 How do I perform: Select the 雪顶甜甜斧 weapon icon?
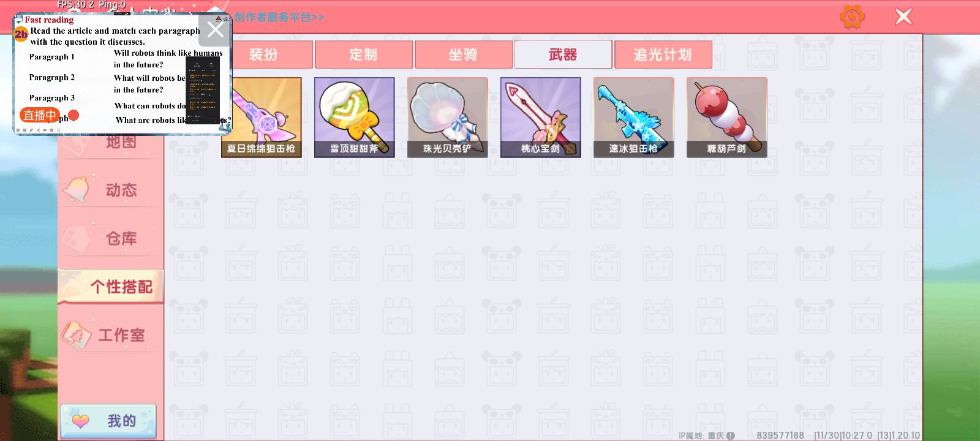[x=354, y=118]
